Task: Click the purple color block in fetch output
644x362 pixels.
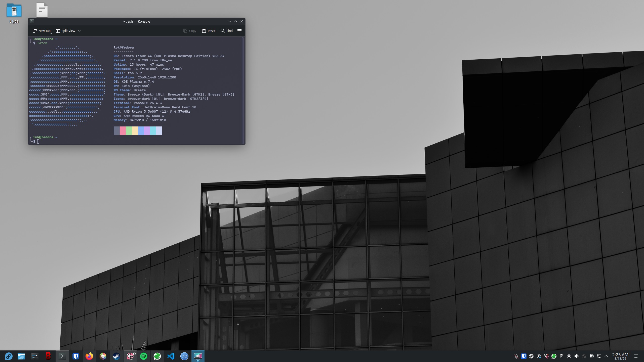Action: (x=147, y=131)
